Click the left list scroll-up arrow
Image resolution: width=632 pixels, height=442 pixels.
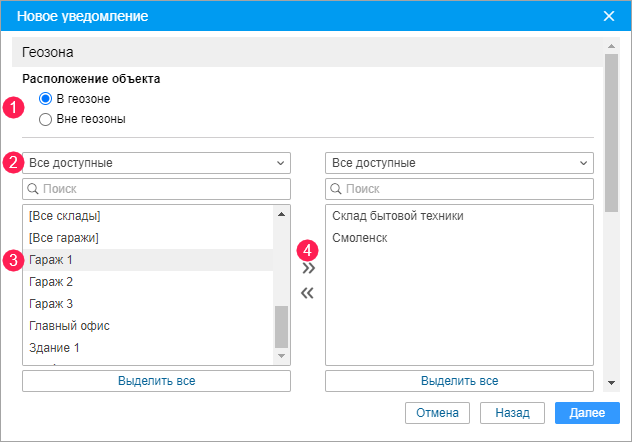(281, 214)
